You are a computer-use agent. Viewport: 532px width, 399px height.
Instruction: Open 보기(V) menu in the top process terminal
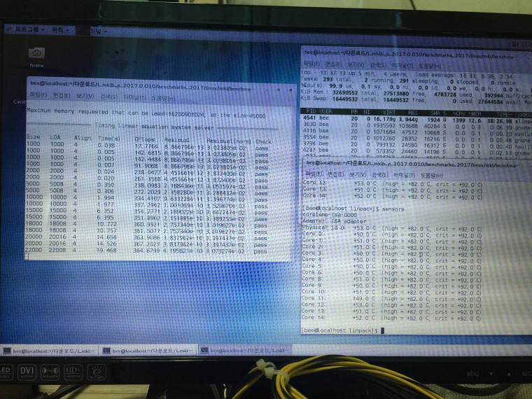(356, 64)
